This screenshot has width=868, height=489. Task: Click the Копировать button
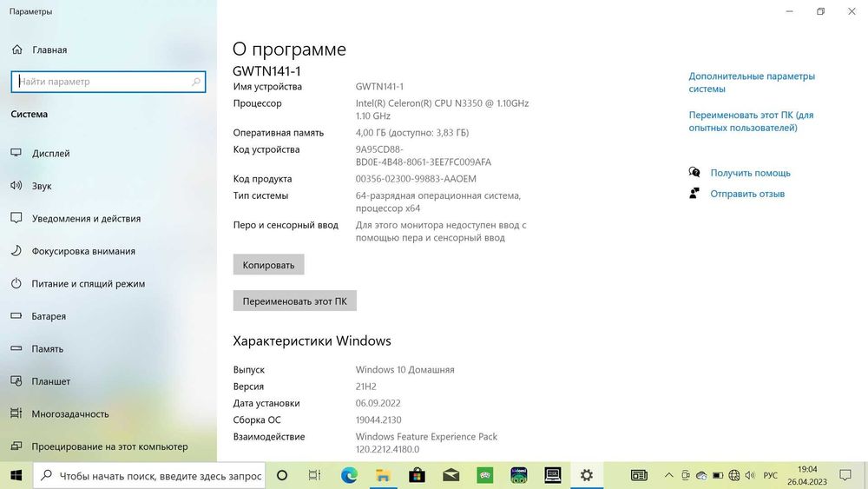(268, 265)
